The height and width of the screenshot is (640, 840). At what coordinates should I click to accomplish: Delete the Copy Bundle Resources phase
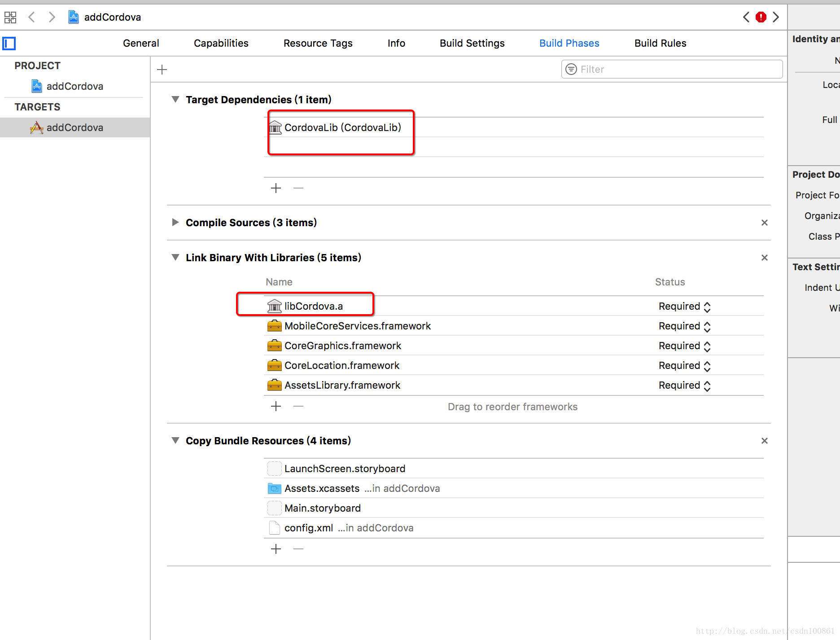click(x=765, y=441)
